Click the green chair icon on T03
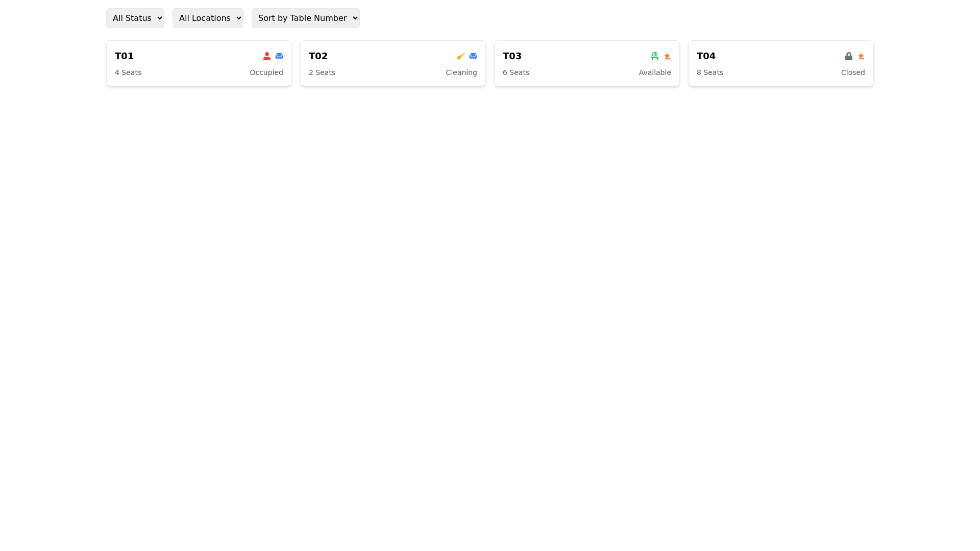 click(x=654, y=56)
